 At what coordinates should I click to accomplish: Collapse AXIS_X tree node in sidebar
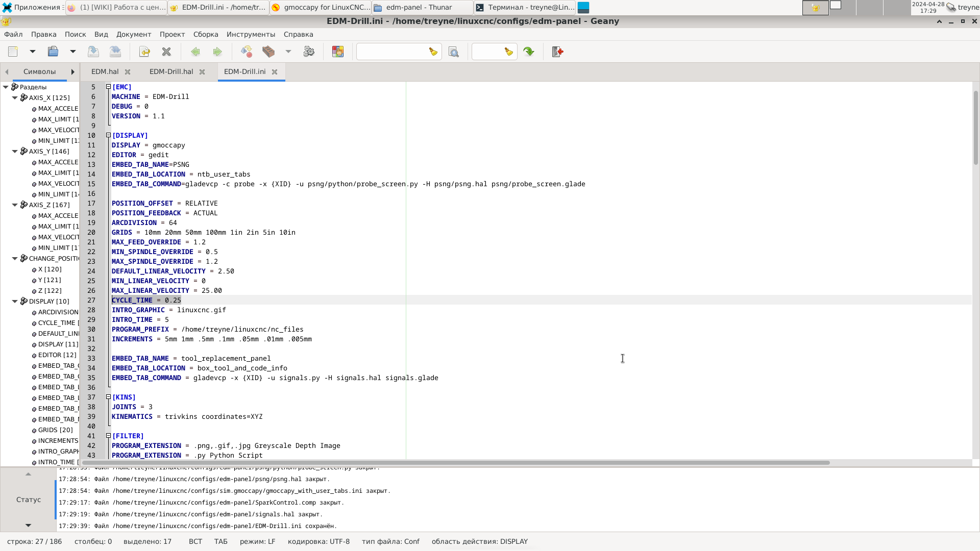point(15,98)
